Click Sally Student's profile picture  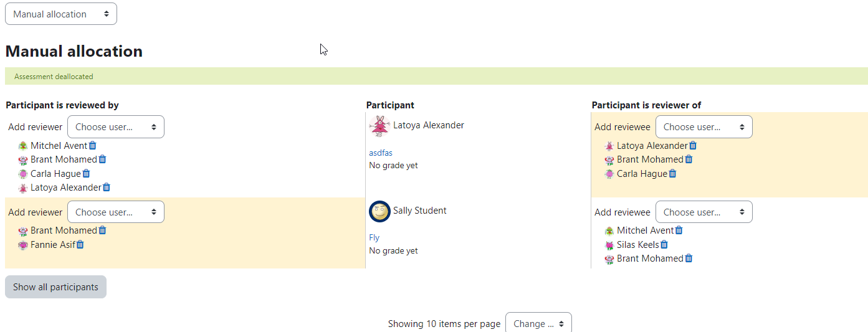(x=379, y=211)
